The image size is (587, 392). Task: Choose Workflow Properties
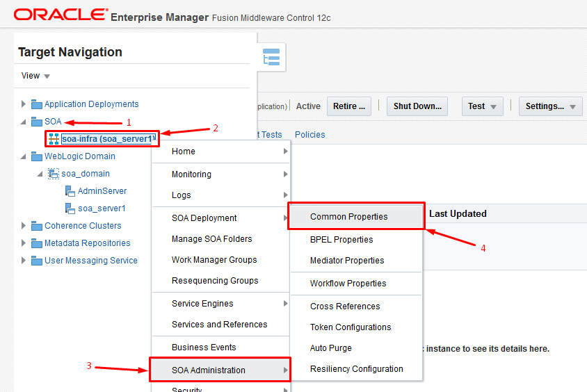(356, 284)
